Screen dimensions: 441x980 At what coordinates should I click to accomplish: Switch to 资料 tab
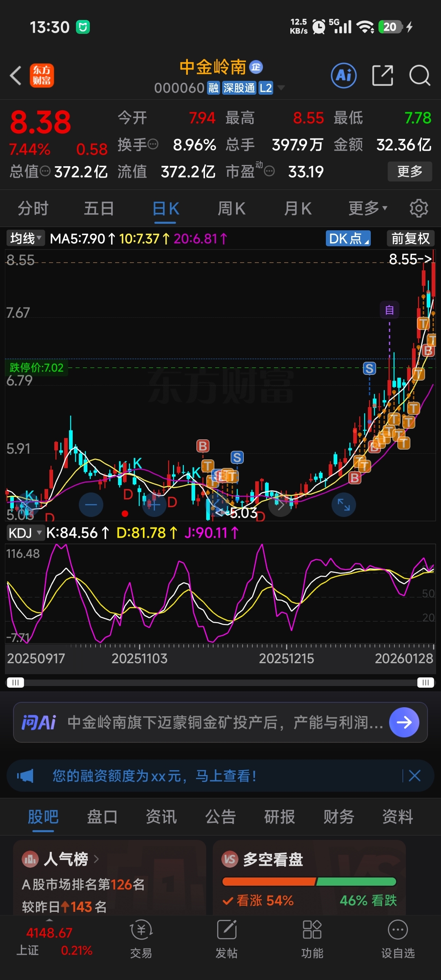[x=398, y=817]
